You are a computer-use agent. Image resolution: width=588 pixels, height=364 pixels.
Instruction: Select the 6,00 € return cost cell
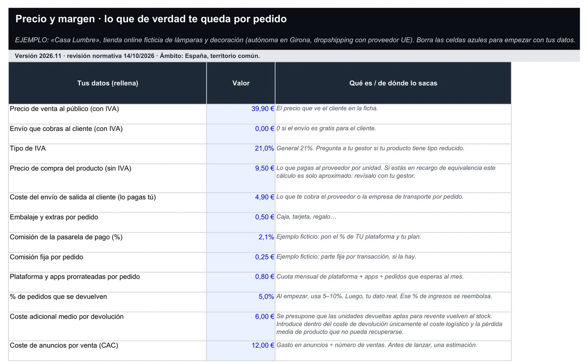(x=241, y=326)
